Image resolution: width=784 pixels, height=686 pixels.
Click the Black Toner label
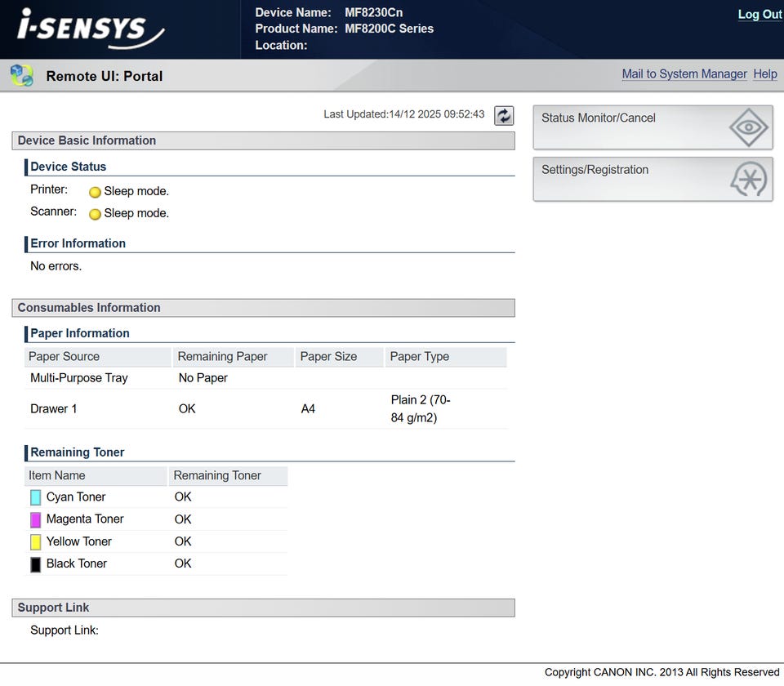point(77,564)
